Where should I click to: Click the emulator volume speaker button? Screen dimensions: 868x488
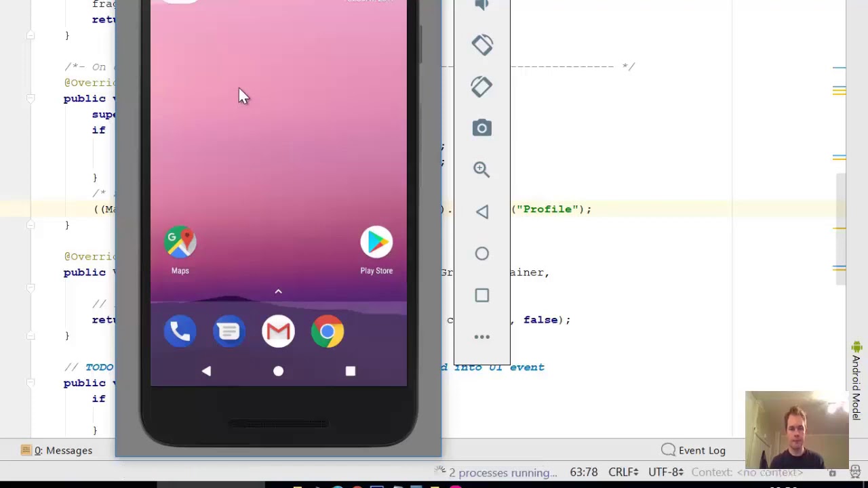(482, 5)
